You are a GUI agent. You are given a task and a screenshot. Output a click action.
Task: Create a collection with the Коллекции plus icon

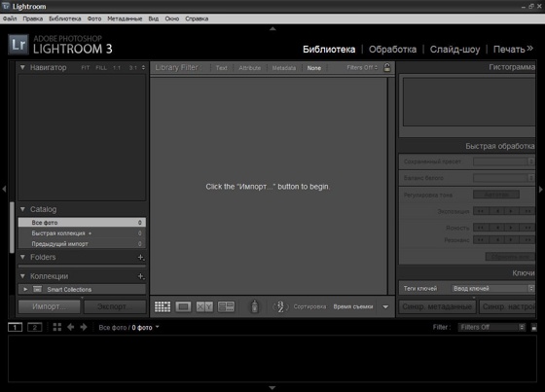(x=141, y=276)
